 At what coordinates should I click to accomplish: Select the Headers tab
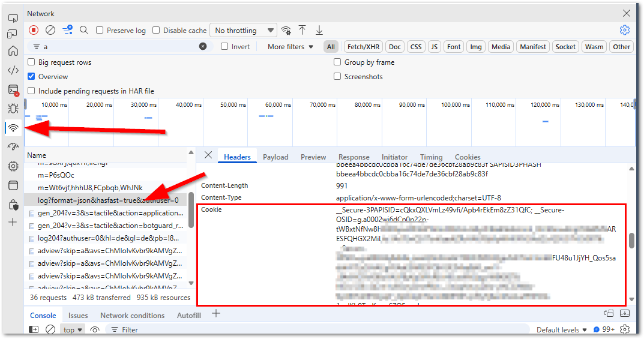coord(237,157)
